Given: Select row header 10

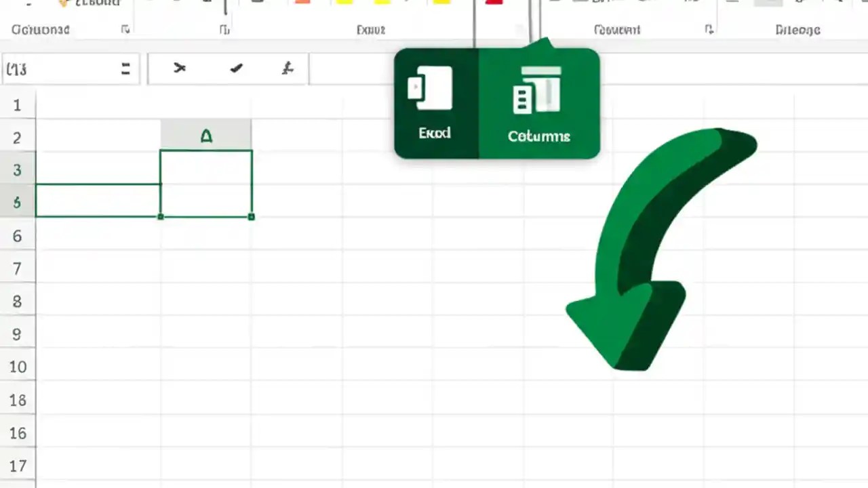Looking at the screenshot, I should click(18, 367).
